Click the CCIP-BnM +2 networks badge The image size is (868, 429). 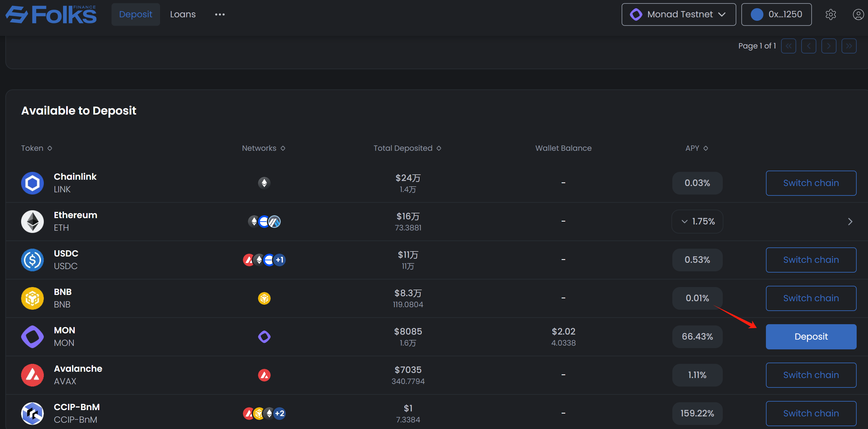click(279, 413)
